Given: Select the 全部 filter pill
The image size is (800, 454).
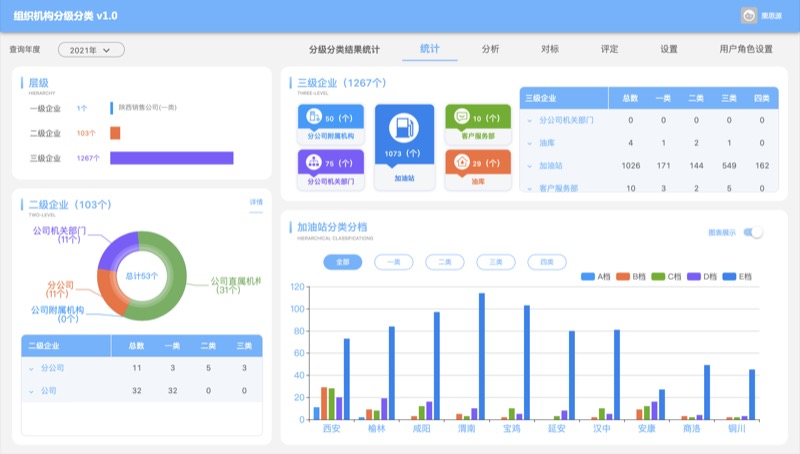Looking at the screenshot, I should tap(343, 262).
